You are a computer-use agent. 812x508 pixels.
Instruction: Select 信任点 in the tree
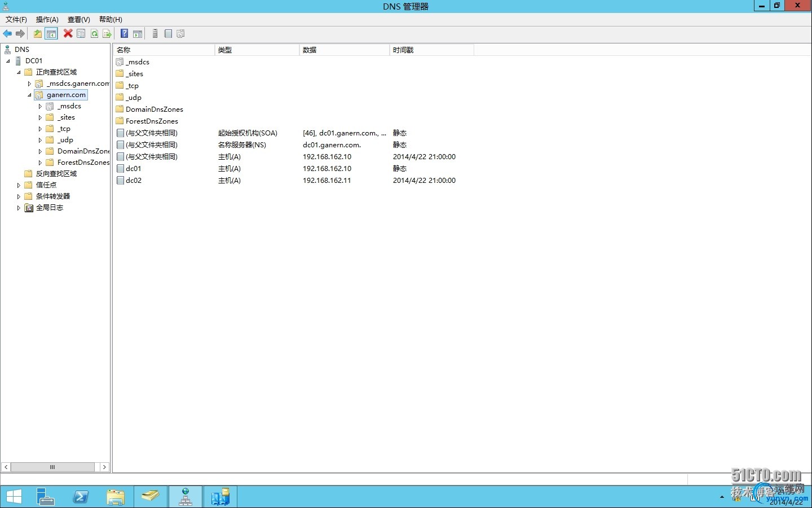pos(46,185)
